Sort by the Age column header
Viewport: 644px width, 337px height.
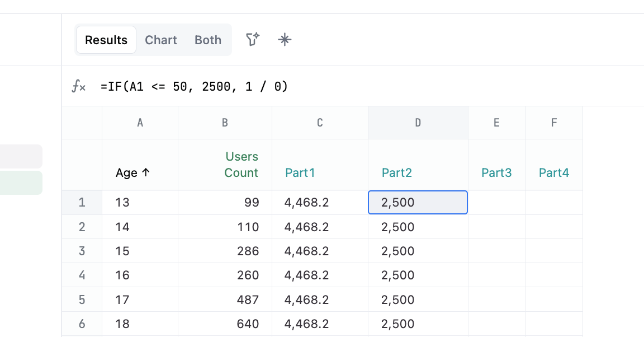click(133, 173)
